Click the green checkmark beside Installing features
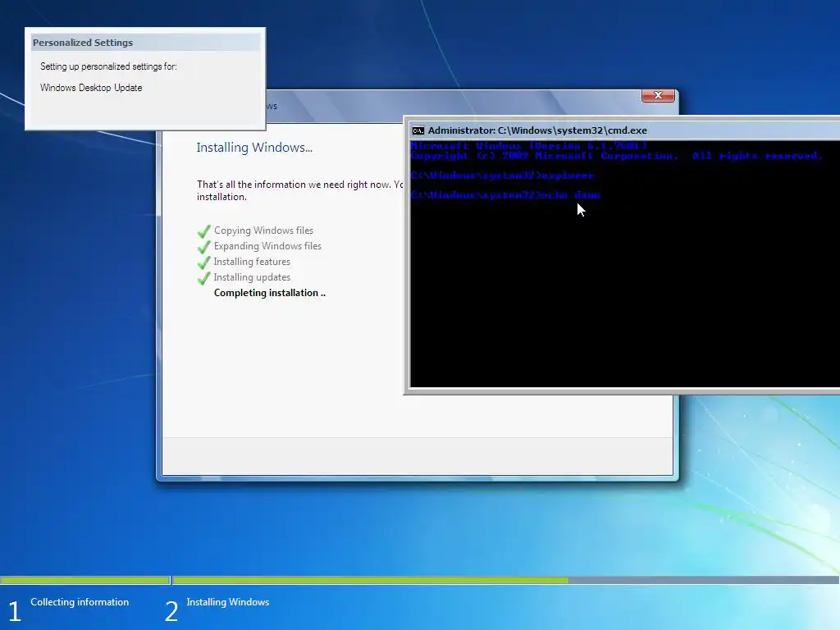This screenshot has width=840, height=630. point(204,262)
